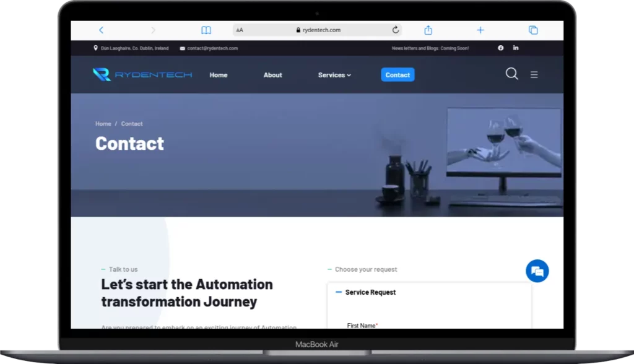Select About in the navigation bar
The width and height of the screenshot is (634, 364).
[x=272, y=75]
